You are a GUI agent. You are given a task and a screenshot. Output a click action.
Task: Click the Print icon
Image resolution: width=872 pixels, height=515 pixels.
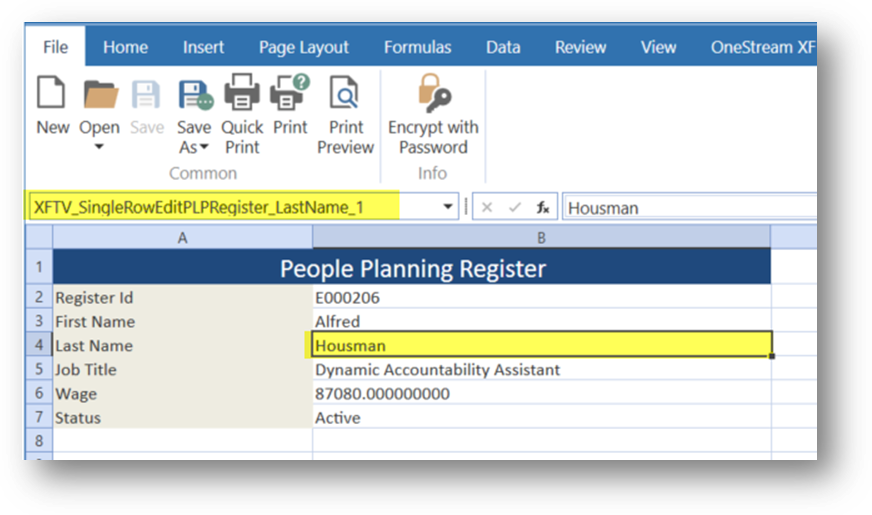pyautogui.click(x=290, y=94)
